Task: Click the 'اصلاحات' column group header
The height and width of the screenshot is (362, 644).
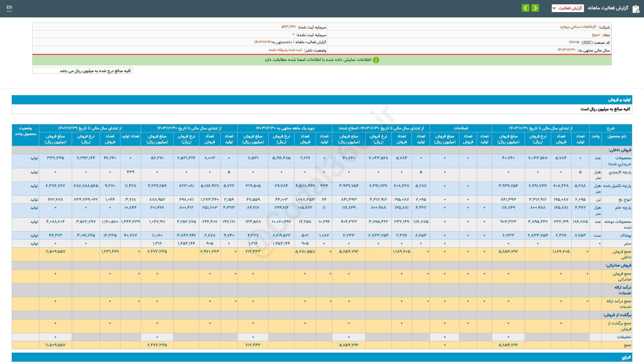Action: pos(461,128)
